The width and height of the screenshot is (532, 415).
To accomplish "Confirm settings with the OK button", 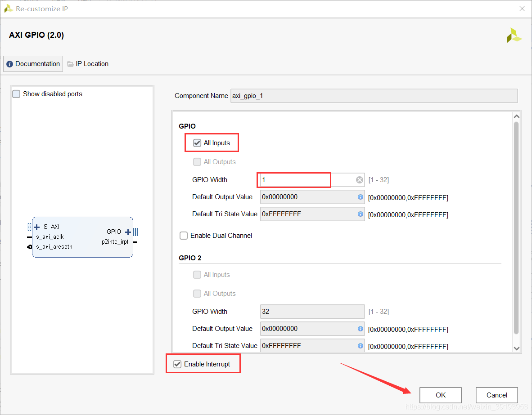I will [x=440, y=395].
